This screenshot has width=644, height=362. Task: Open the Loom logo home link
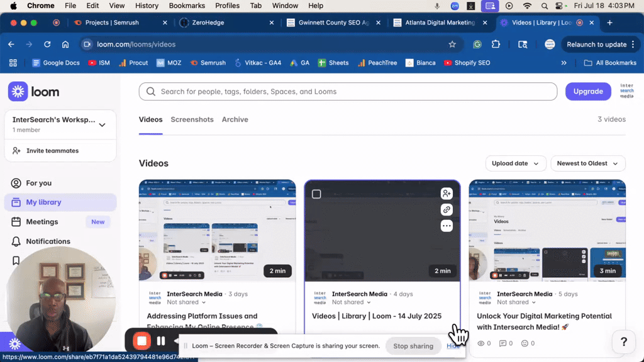(x=34, y=92)
